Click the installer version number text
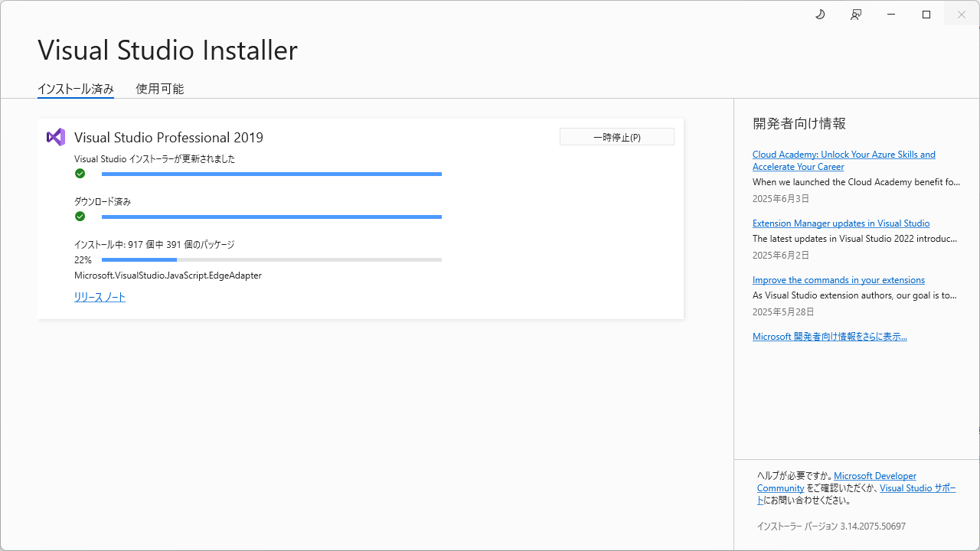The height and width of the screenshot is (551, 980). [x=831, y=526]
